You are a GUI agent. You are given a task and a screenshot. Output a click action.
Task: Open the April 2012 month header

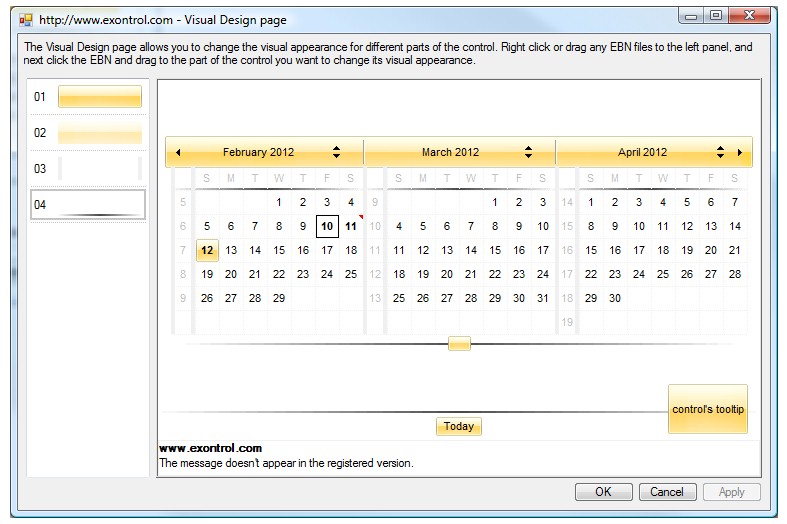(642, 153)
